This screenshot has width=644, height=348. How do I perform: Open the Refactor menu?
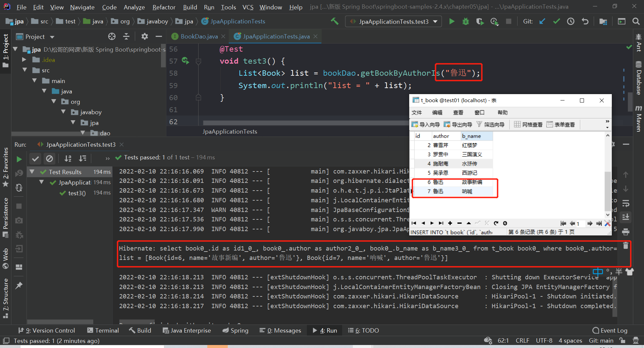tap(164, 7)
